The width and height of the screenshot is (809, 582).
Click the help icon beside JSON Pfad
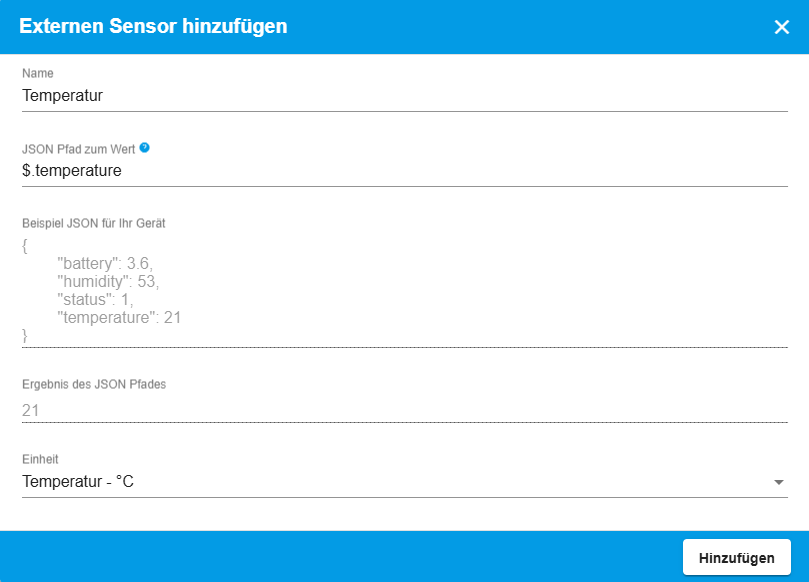click(145, 147)
